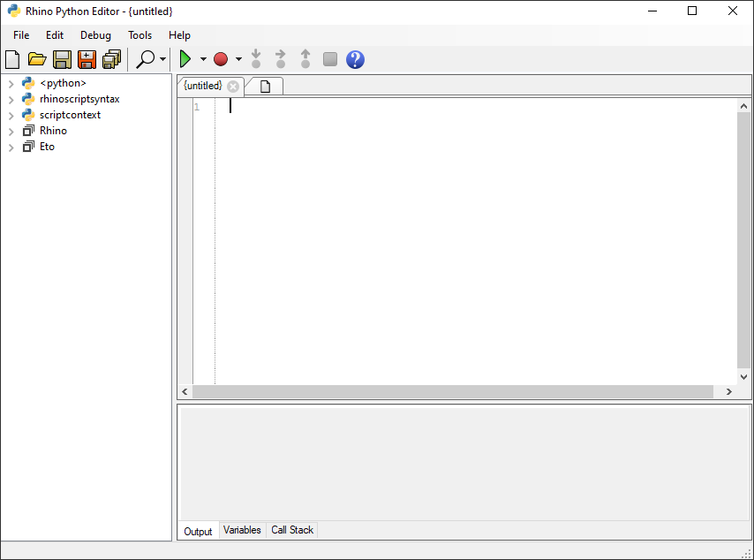
Task: Select Rhino in module tree
Action: click(x=53, y=131)
